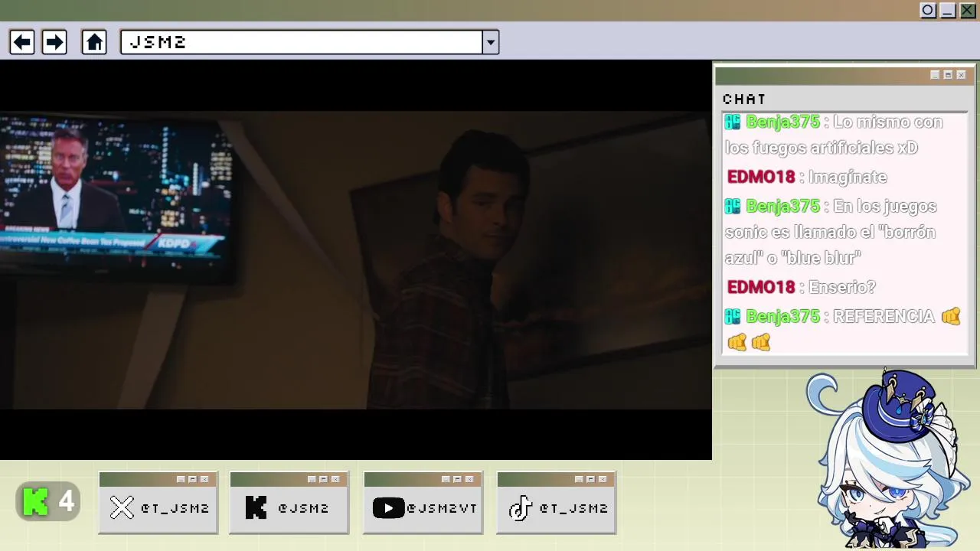The height and width of the screenshot is (551, 980).
Task: Click the TikTok logo in the @T_JSM2 card
Action: point(521,507)
